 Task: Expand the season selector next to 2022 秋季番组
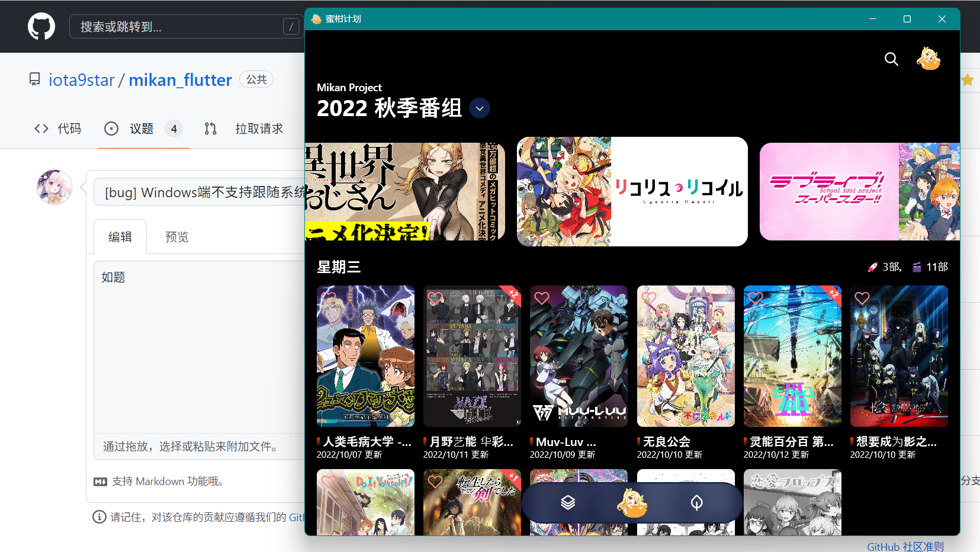click(479, 108)
